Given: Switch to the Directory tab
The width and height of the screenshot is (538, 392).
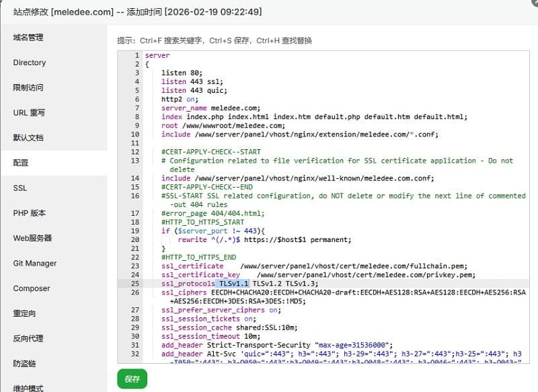Looking at the screenshot, I should [30, 63].
